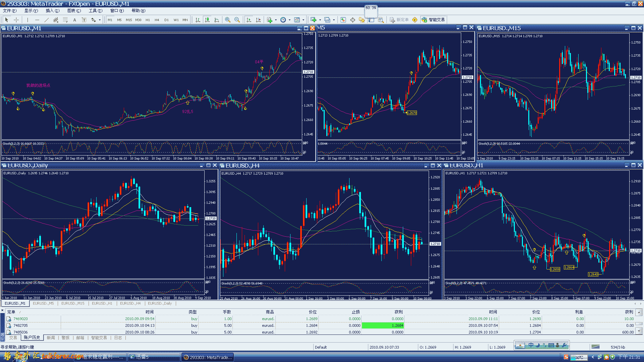Toggle chart auto scroll
This screenshot has width=644, height=362.
click(x=249, y=20)
